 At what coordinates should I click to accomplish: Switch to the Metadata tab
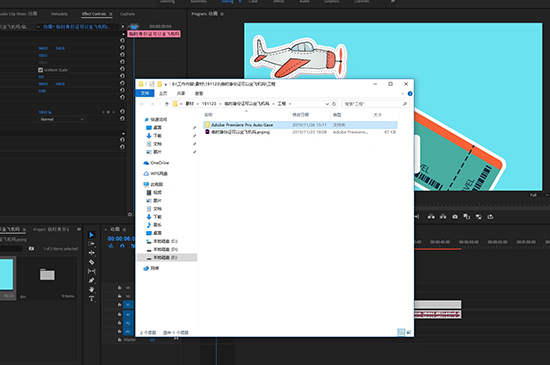click(x=59, y=14)
